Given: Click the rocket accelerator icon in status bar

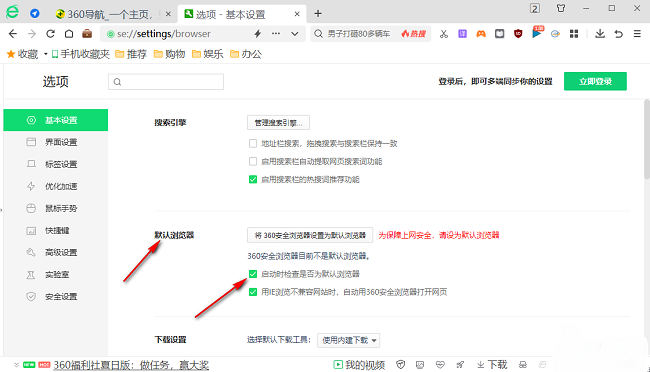Looking at the screenshot, I should pyautogui.click(x=460, y=365).
